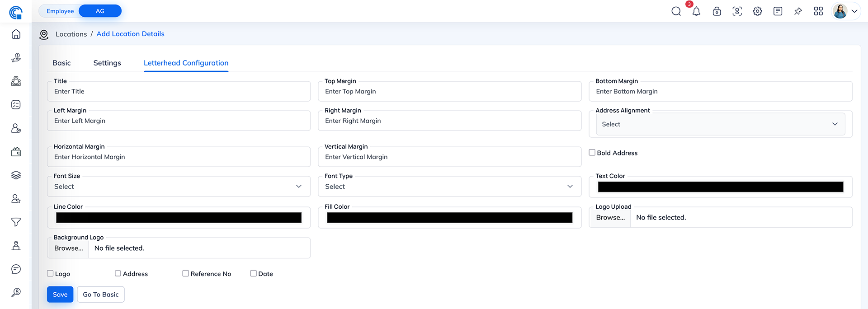Viewport: 868px width, 309px height.
Task: Open the search icon in top bar
Action: [x=676, y=11]
